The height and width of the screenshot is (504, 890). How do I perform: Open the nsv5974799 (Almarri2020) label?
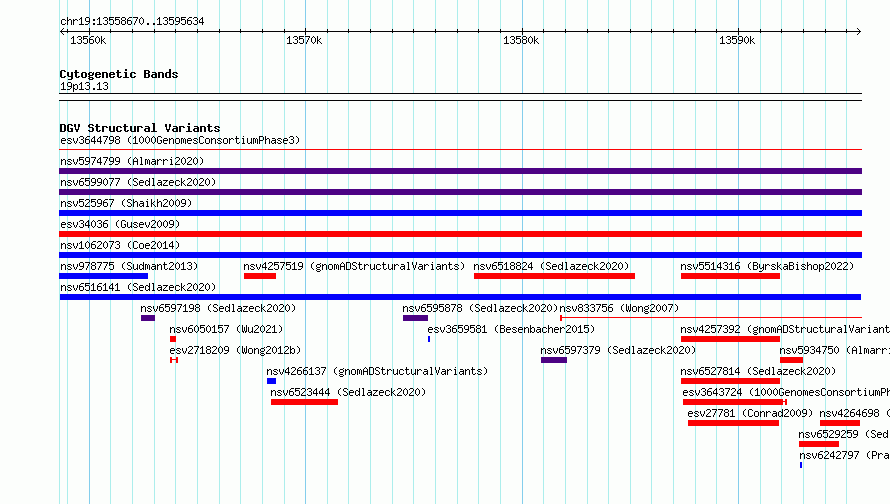tap(132, 161)
